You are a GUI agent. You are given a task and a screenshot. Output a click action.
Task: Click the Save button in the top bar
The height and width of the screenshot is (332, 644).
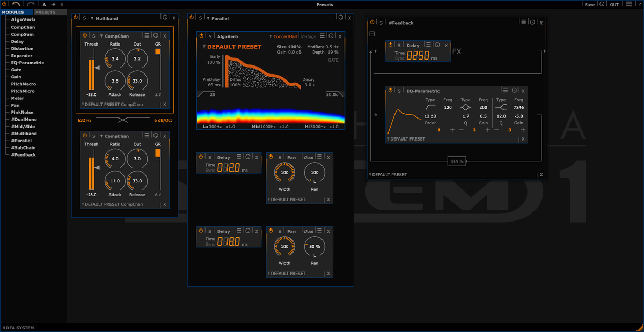click(589, 4)
